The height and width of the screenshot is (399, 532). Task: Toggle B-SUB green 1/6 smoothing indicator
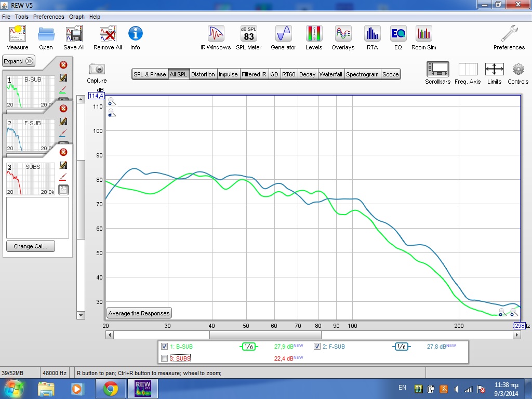pyautogui.click(x=249, y=347)
